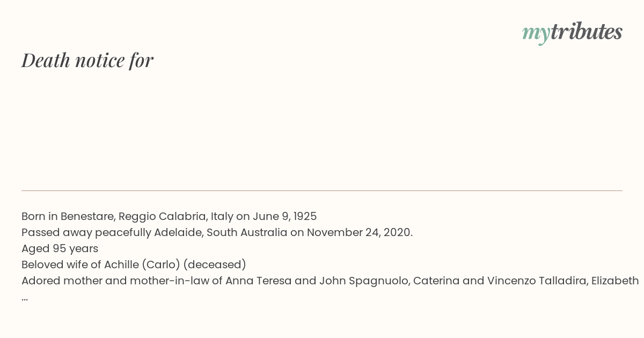Click the date "November 24, 2020"
644x338 pixels.
point(360,233)
